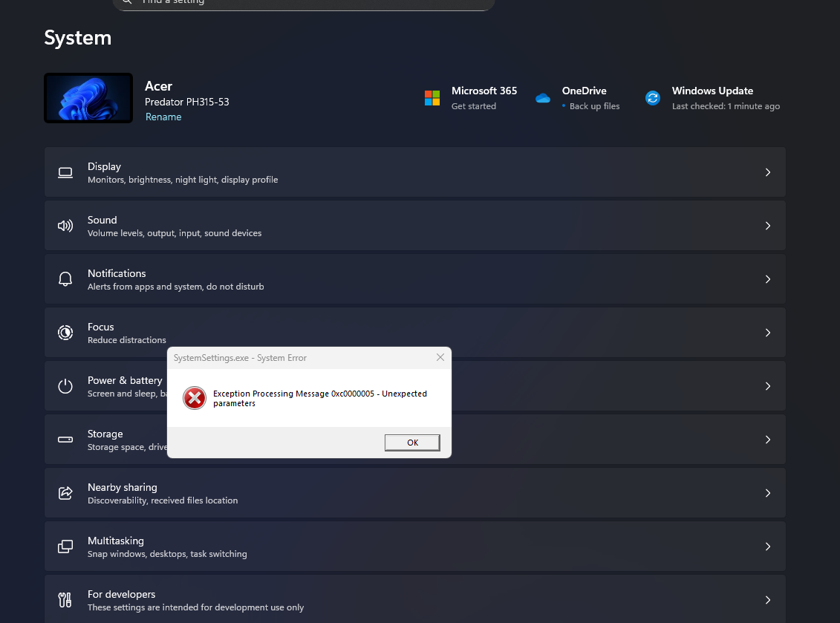The width and height of the screenshot is (840, 623).
Task: Click the red error icon in the dialog
Action: click(195, 398)
